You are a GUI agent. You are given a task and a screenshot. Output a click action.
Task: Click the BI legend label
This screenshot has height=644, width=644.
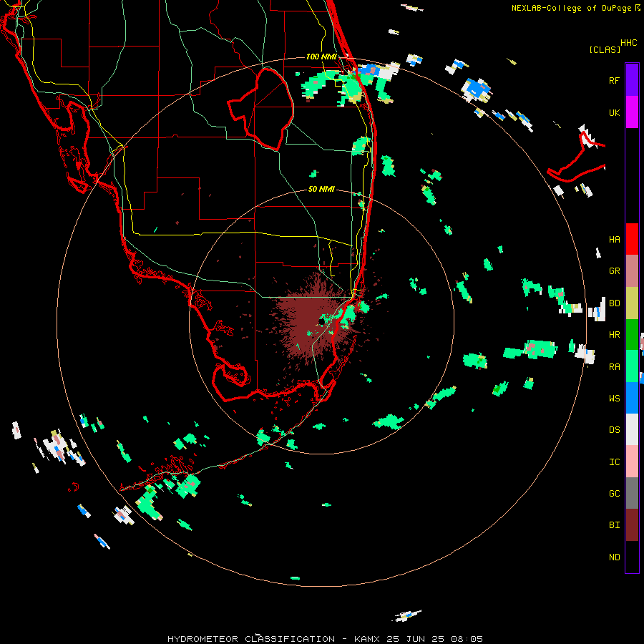(x=615, y=525)
